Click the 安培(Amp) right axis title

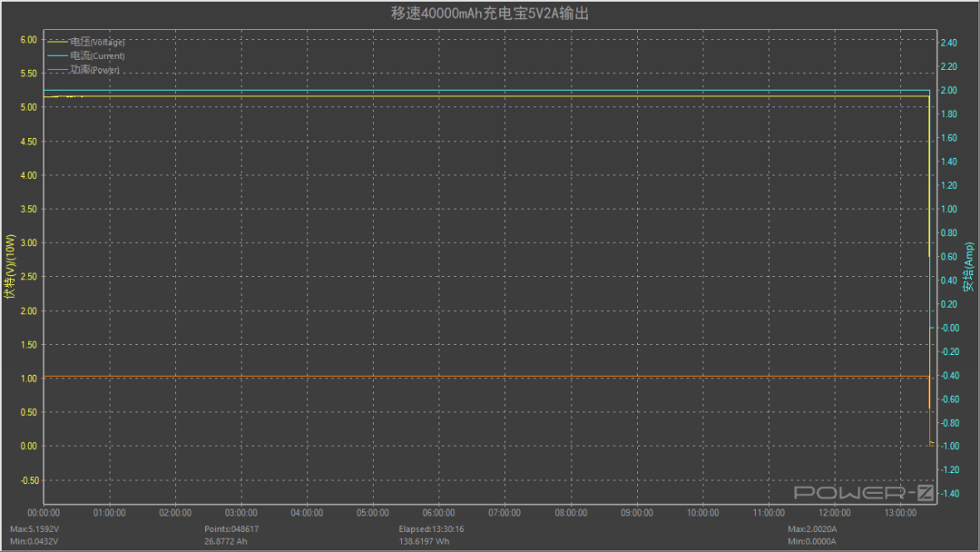coord(969,267)
